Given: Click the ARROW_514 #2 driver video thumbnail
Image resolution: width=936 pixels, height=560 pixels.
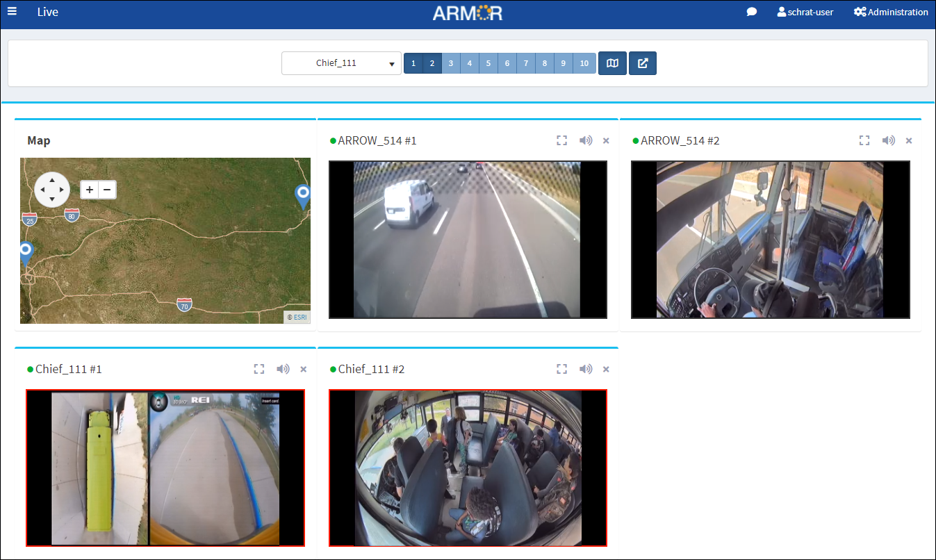Looking at the screenshot, I should click(770, 240).
